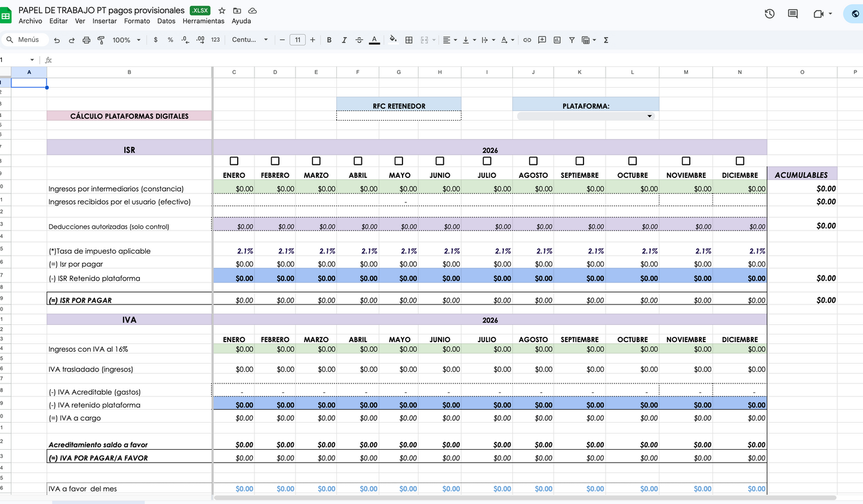Apply percent format to cell
Viewport: 863px width, 504px height.
pyautogui.click(x=170, y=40)
